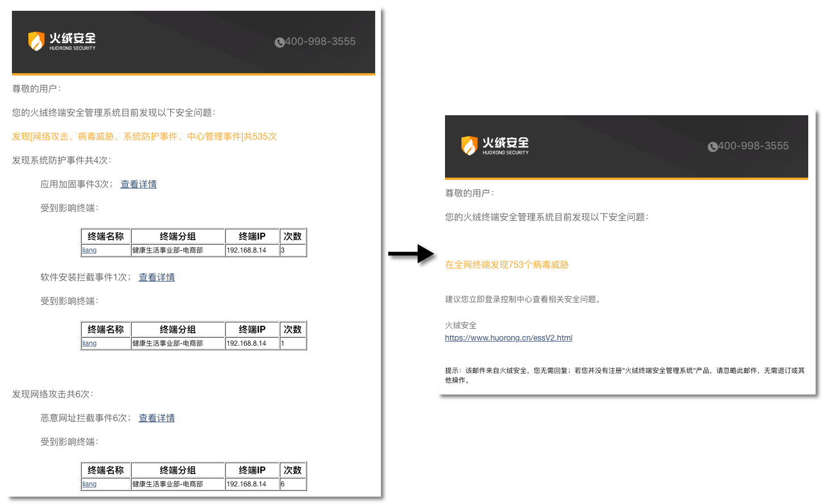Click phone number 400-998-3555 in right email

(753, 146)
